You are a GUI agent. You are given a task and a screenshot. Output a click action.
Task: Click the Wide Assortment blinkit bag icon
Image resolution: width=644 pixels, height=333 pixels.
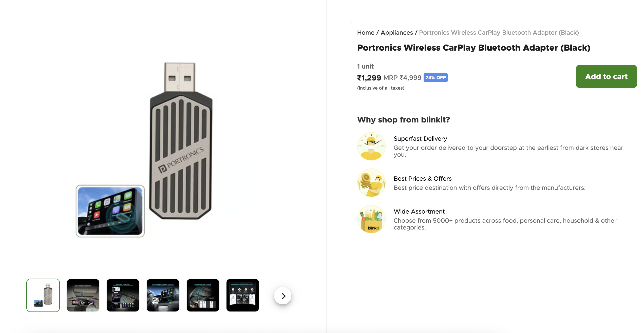[371, 219]
